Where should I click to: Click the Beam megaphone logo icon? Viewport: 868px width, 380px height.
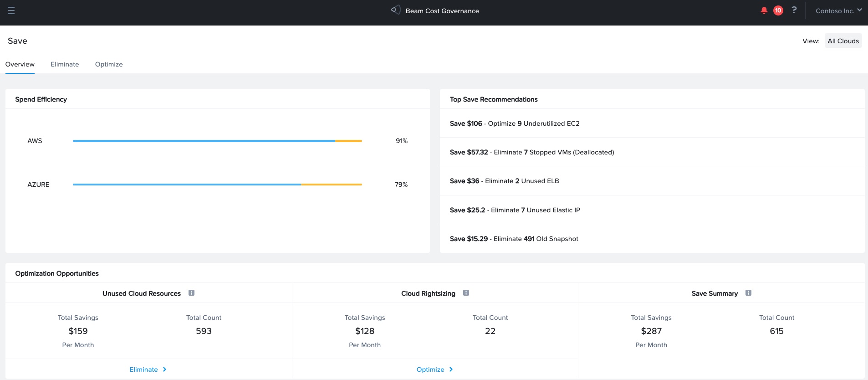tap(395, 10)
